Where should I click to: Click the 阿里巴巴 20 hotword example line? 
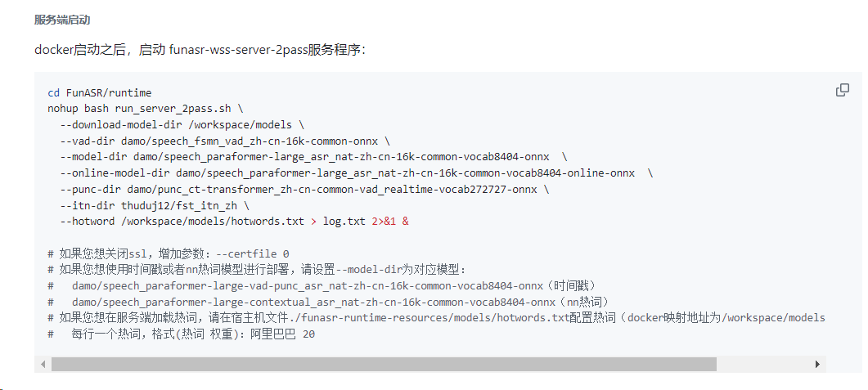click(x=182, y=334)
